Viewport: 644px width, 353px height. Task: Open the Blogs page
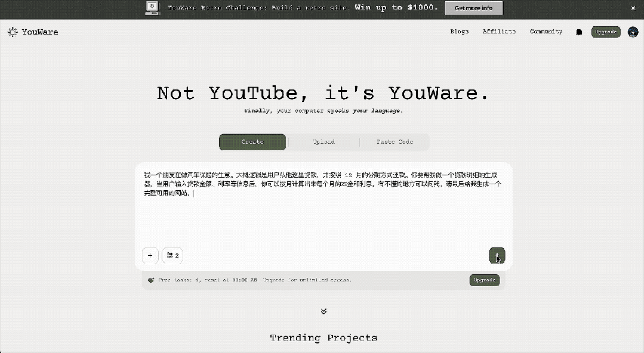(459, 32)
